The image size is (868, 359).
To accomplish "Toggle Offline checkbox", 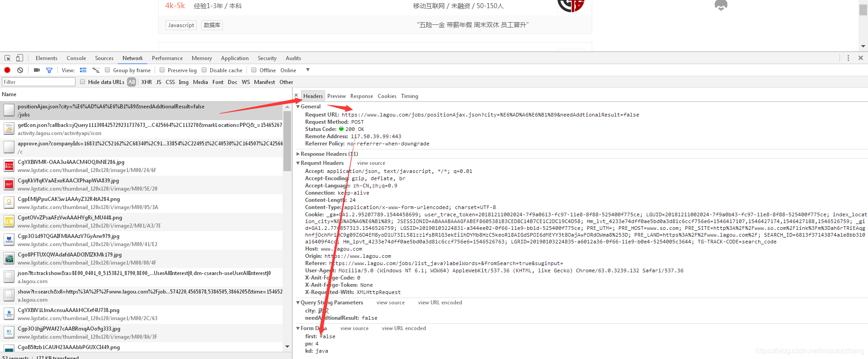I will [x=254, y=70].
